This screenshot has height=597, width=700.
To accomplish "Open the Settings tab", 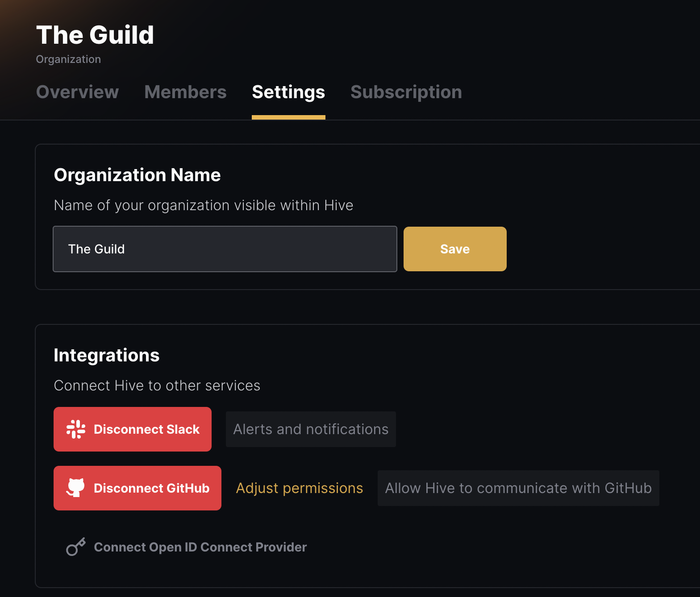I will [x=288, y=92].
